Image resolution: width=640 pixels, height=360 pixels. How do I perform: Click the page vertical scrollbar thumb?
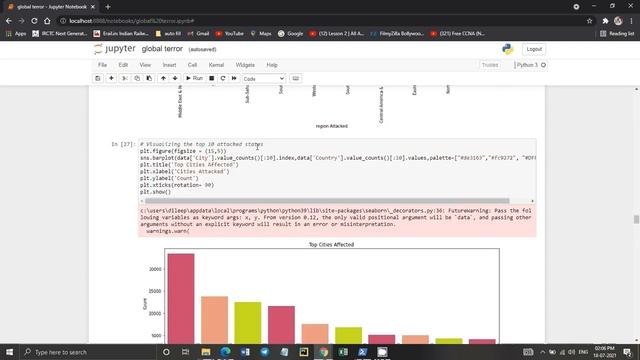pyautogui.click(x=636, y=219)
